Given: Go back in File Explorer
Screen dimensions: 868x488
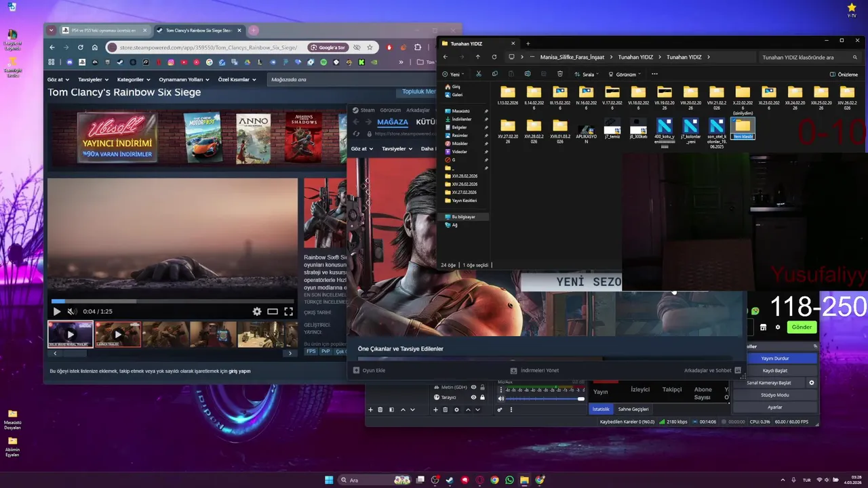Looking at the screenshot, I should click(x=446, y=58).
